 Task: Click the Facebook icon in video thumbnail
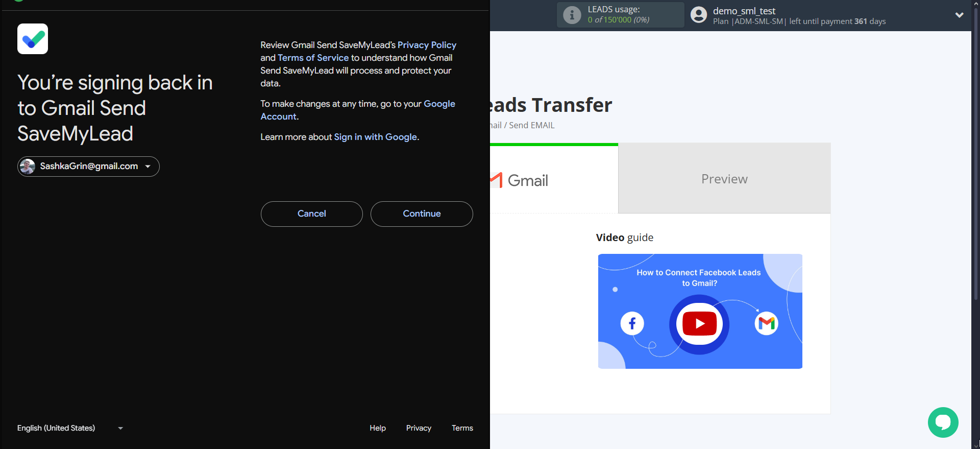point(632,323)
